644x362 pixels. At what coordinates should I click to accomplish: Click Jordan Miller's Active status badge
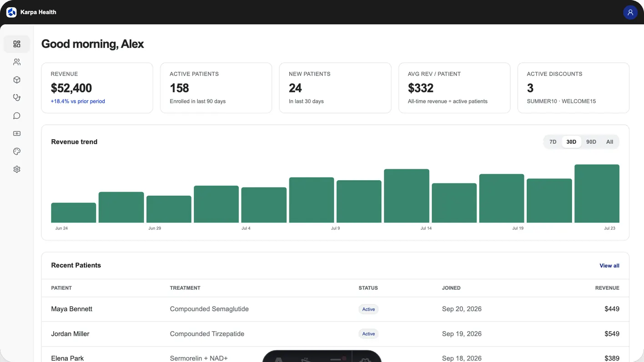368,334
